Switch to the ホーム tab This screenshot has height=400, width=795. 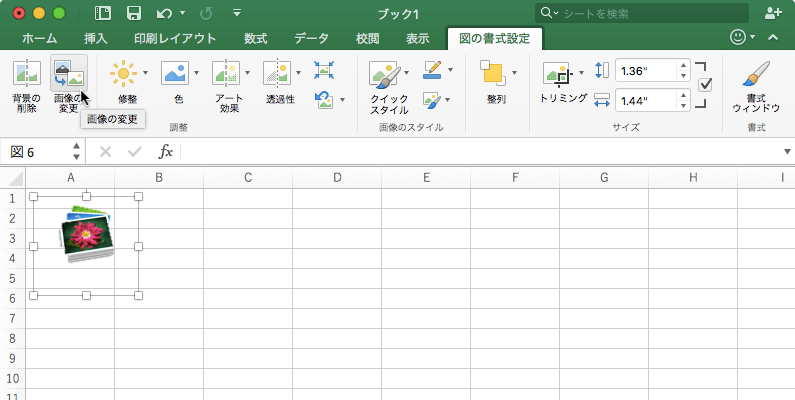click(x=40, y=38)
